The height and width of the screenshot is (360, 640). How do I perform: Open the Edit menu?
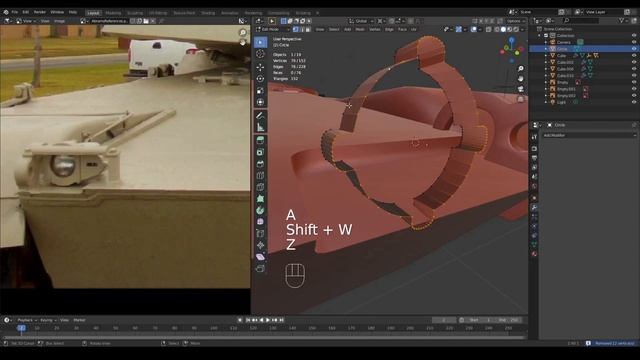click(26, 12)
